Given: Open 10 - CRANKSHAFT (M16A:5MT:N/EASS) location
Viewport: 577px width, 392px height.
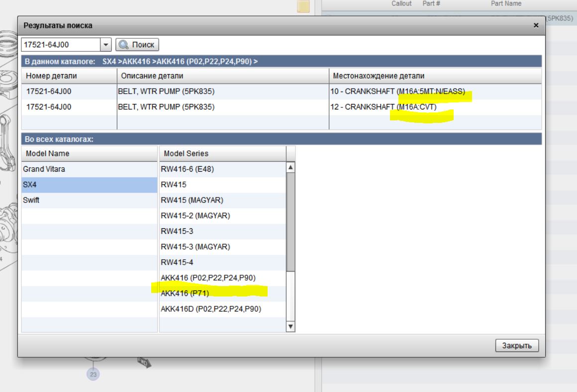Looking at the screenshot, I should tap(397, 92).
